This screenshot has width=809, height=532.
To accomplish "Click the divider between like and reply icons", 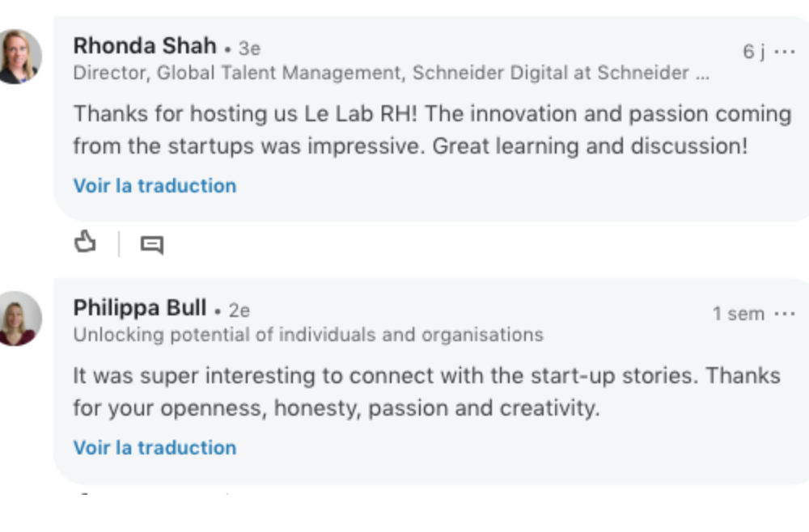I will pos(119,243).
